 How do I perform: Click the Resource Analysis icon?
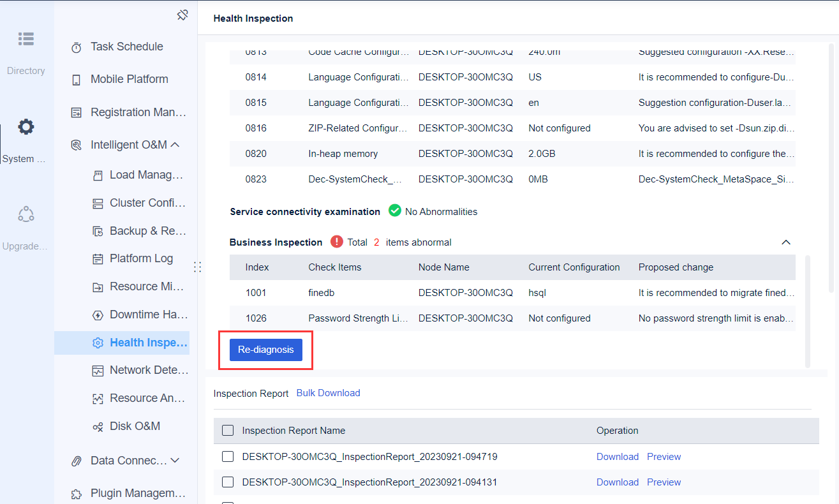98,399
